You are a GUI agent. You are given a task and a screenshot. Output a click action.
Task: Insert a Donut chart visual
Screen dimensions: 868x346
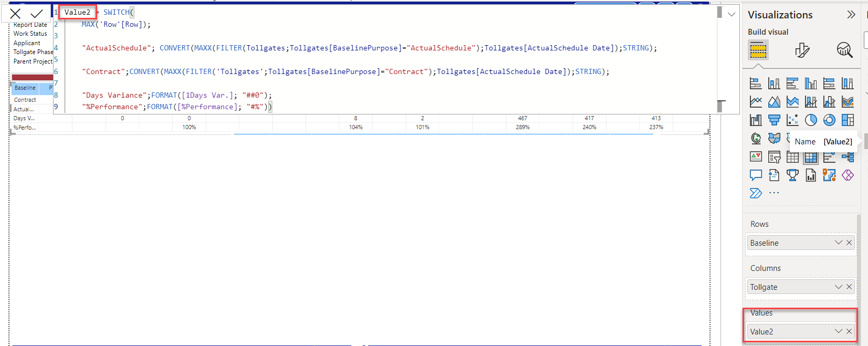tap(829, 120)
